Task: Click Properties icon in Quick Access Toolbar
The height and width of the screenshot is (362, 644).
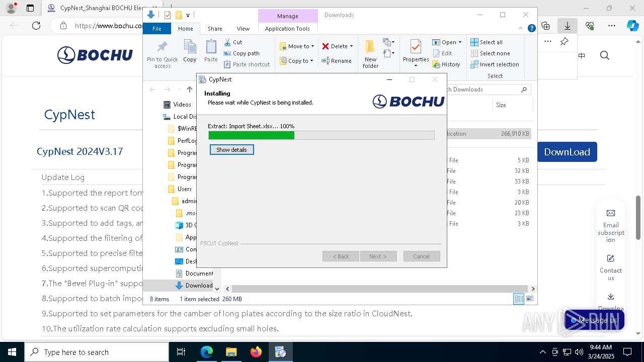Action: pos(168,15)
